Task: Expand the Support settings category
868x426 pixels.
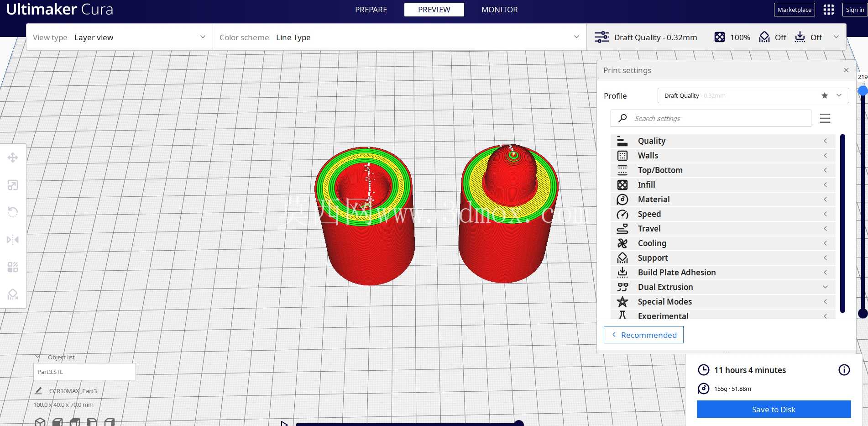Action: click(x=723, y=258)
